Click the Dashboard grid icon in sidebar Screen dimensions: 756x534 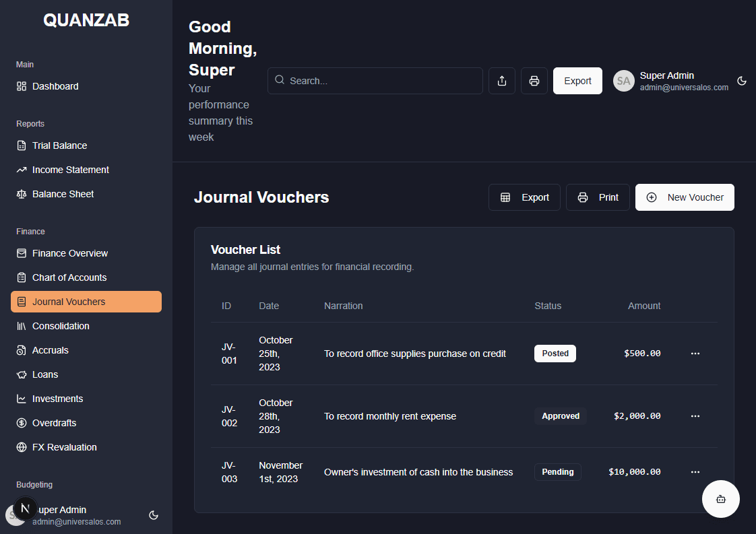click(21, 86)
